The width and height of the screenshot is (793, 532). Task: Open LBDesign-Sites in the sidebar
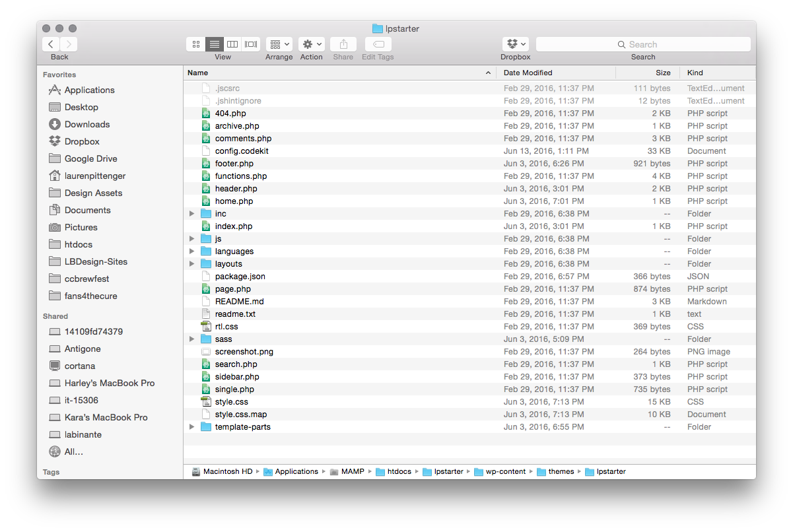click(96, 261)
